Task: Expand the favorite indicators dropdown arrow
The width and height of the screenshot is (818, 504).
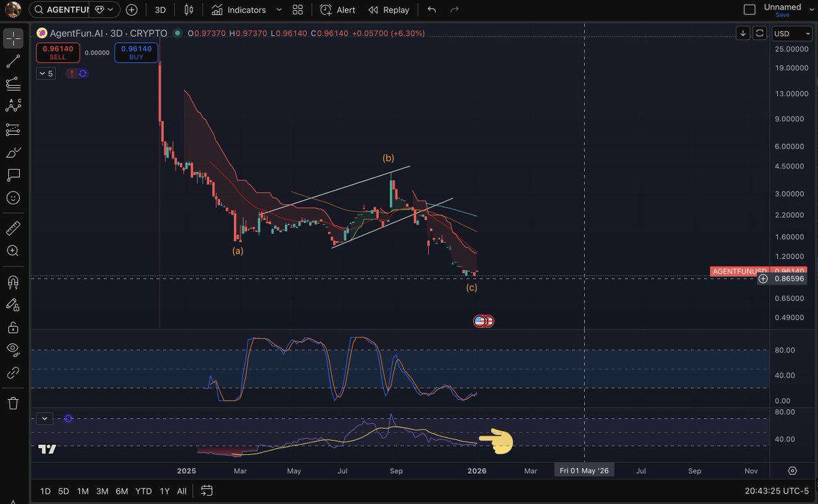Action: 279,10
